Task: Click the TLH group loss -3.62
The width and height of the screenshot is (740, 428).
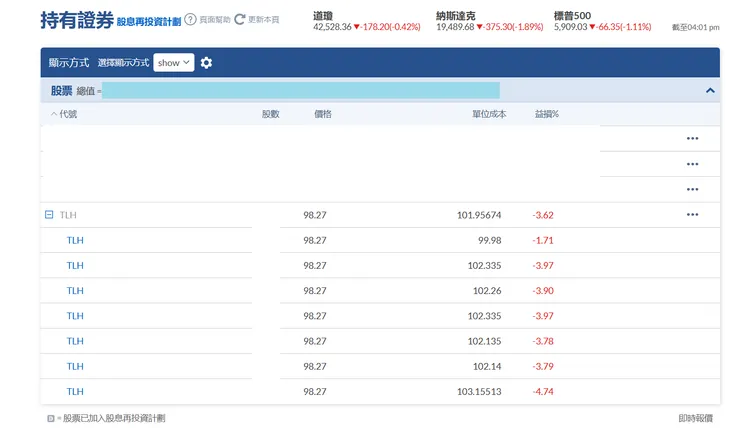Action: 543,215
